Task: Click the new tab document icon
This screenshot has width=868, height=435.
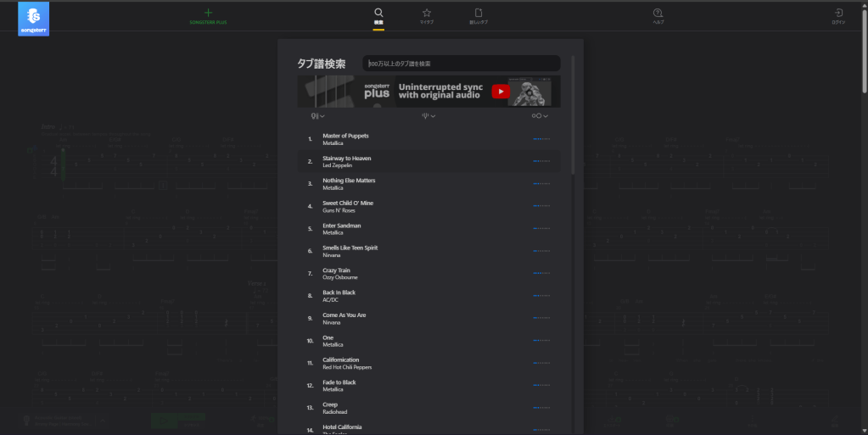Action: coord(478,14)
